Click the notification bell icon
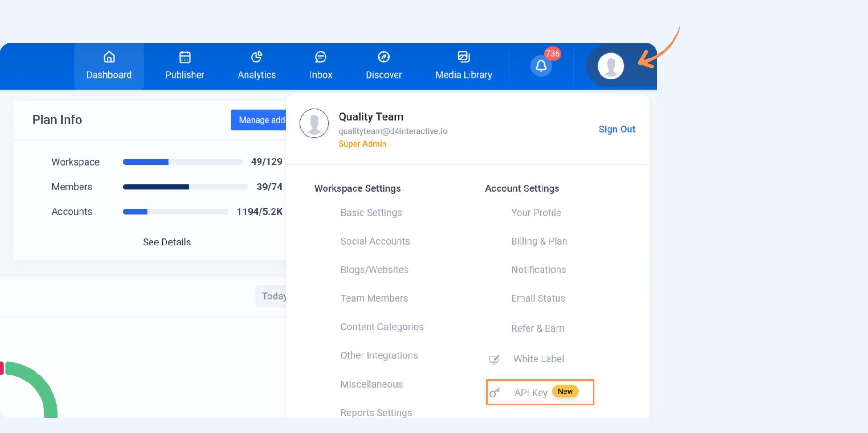The height and width of the screenshot is (433, 868). (541, 66)
